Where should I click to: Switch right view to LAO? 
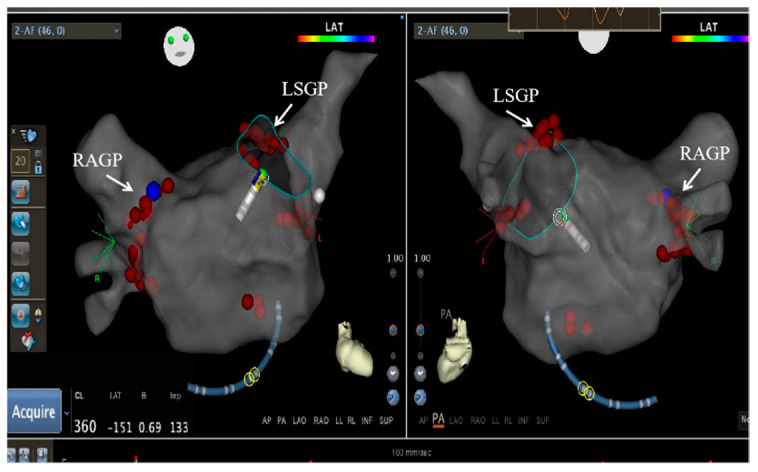(456, 421)
